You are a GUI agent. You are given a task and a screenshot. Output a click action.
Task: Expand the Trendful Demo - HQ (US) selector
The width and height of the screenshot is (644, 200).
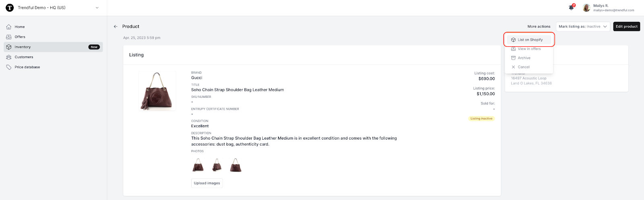(53, 8)
